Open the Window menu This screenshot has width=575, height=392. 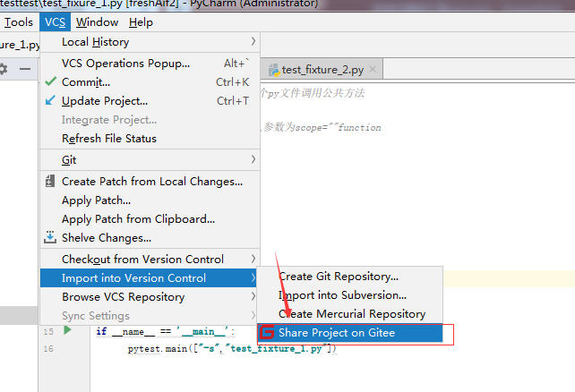(x=98, y=22)
